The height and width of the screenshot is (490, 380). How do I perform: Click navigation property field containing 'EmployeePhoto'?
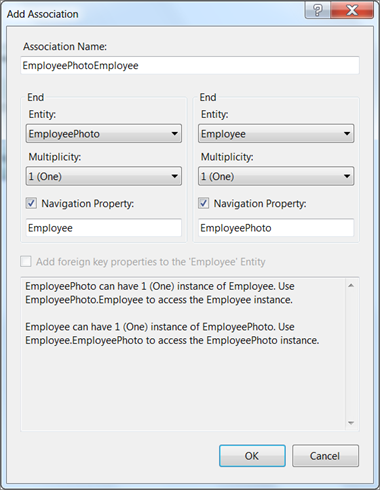(x=276, y=228)
